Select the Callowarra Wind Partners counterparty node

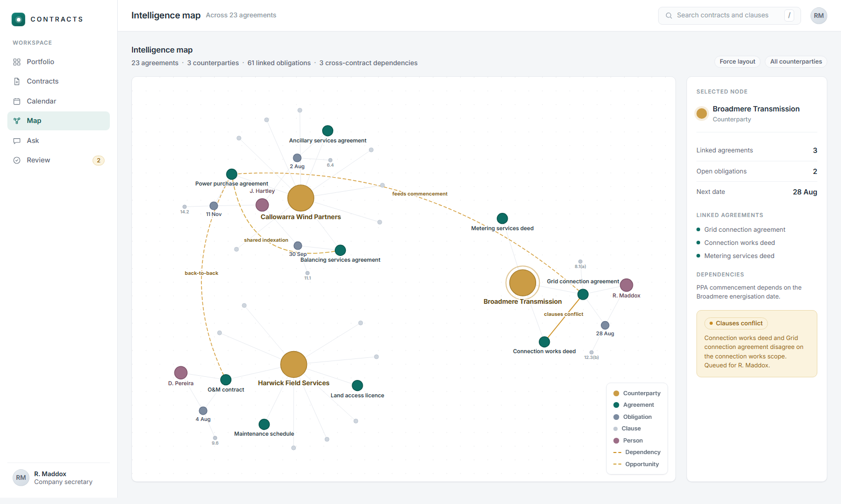[301, 198]
